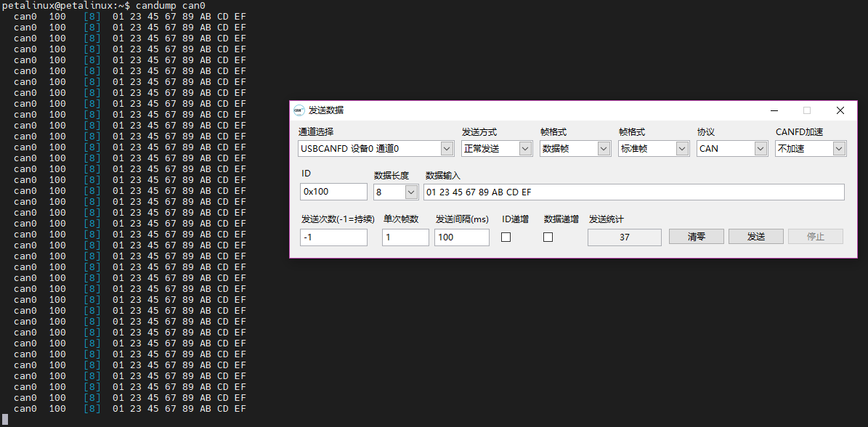The image size is (868, 427).
Task: Click the 清零 button
Action: (697, 237)
